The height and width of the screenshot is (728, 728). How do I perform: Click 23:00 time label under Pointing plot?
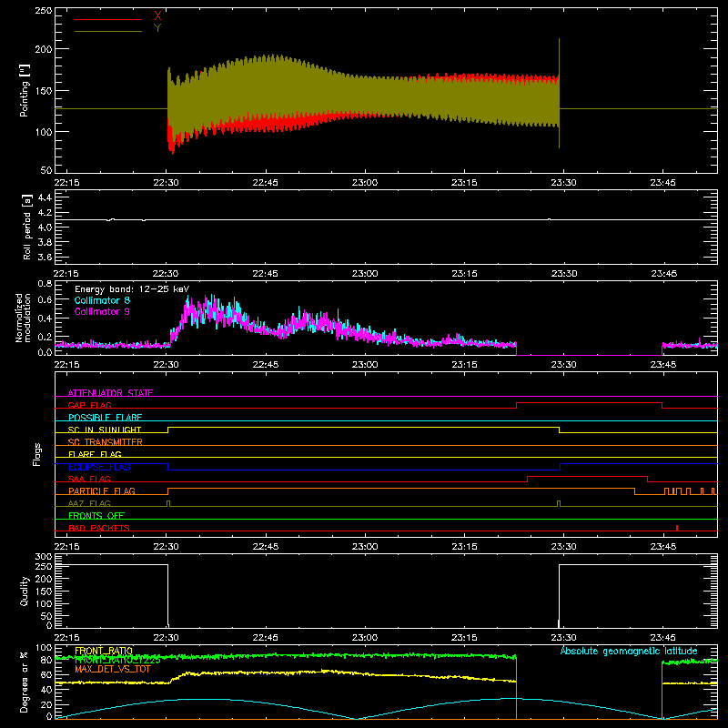tap(365, 183)
